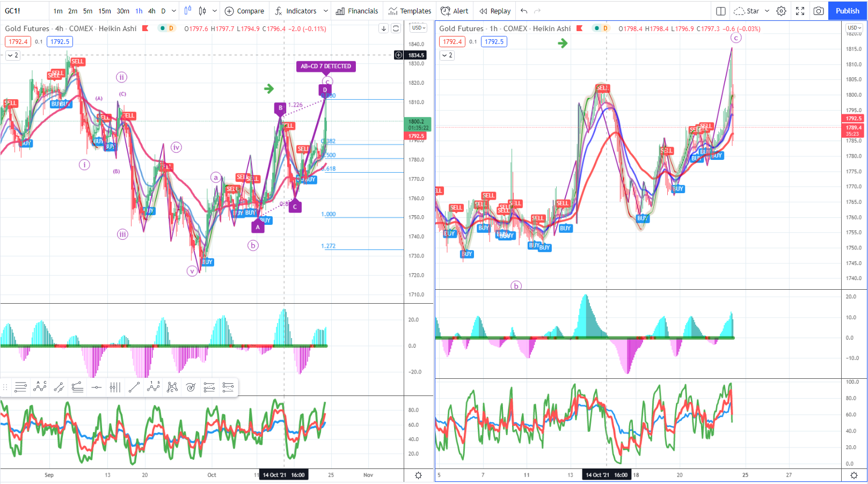Viewport: 868px width, 484px height.
Task: Open right chart time-axis settings gear
Action: [854, 475]
